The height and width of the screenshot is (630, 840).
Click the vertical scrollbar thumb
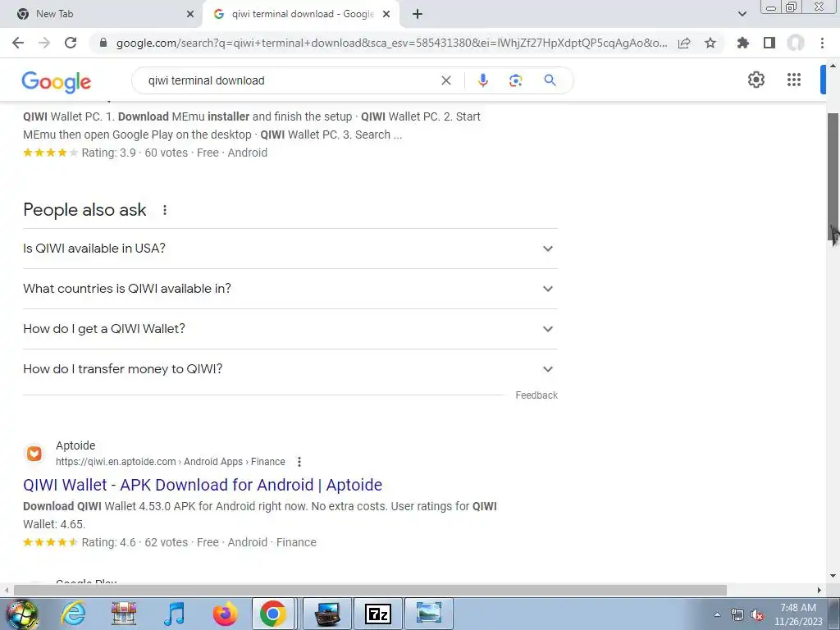pos(833,177)
